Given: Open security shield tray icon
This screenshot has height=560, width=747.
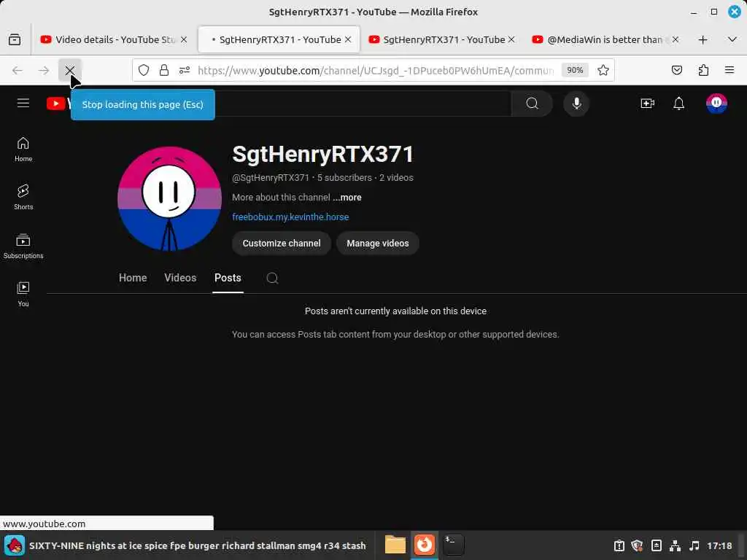Looking at the screenshot, I should click(x=637, y=545).
